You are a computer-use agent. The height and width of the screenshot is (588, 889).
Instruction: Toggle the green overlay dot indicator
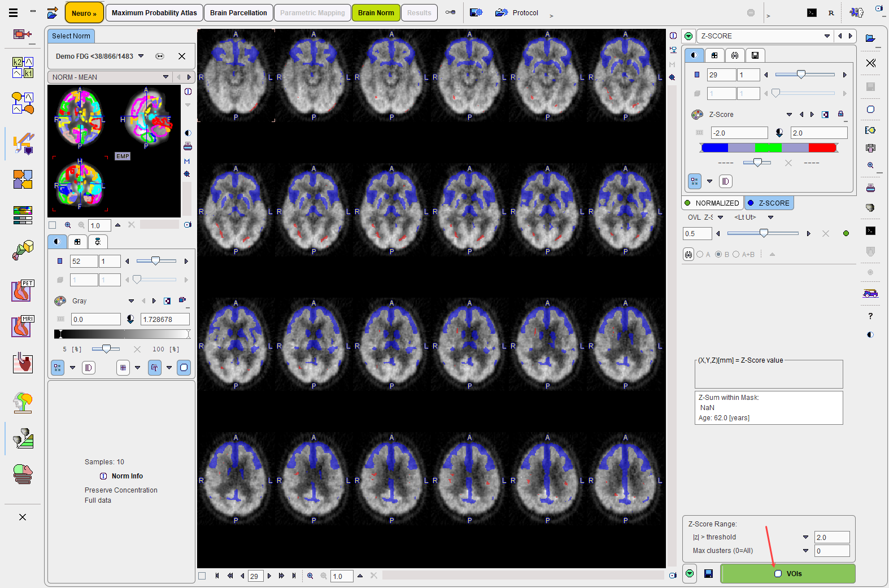(846, 233)
